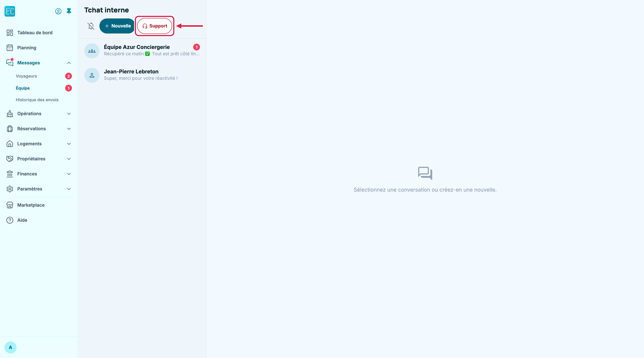Click the account avatar labeled A
This screenshot has width=644, height=358.
click(x=11, y=347)
